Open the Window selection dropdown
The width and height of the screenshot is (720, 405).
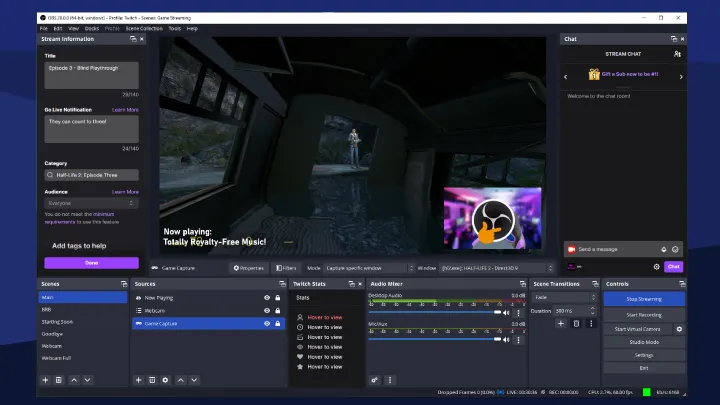(x=496, y=268)
